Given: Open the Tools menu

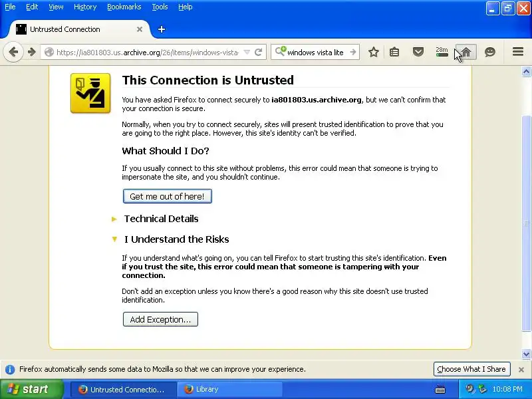Looking at the screenshot, I should [x=160, y=7].
